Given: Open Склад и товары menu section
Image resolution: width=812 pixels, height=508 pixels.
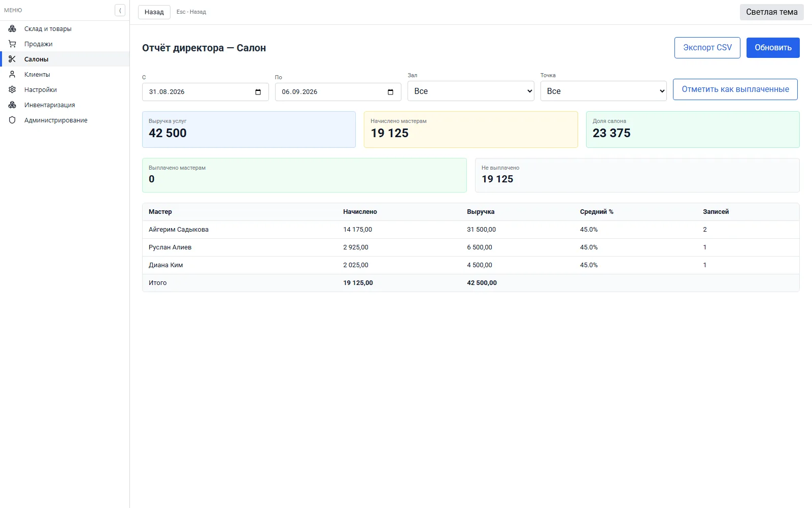Looking at the screenshot, I should point(65,28).
